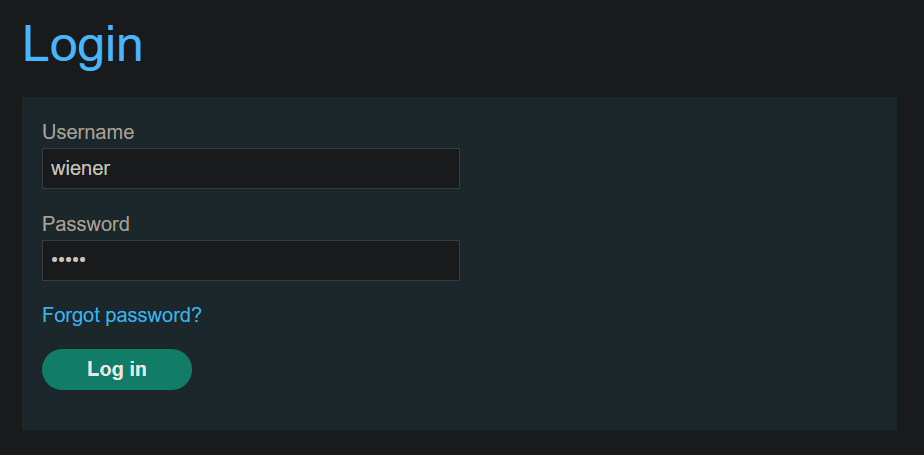Select the text box below Username
This screenshot has width=924, height=455.
pyautogui.click(x=250, y=168)
